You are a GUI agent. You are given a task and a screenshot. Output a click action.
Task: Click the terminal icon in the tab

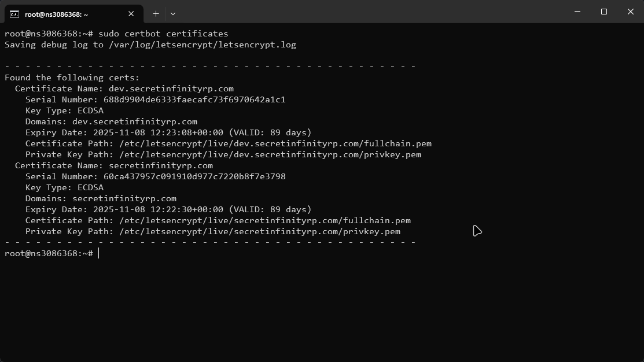[x=14, y=14]
